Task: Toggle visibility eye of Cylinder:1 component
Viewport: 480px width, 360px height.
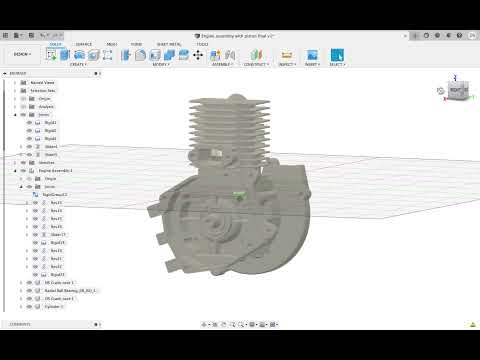Action: 29,307
